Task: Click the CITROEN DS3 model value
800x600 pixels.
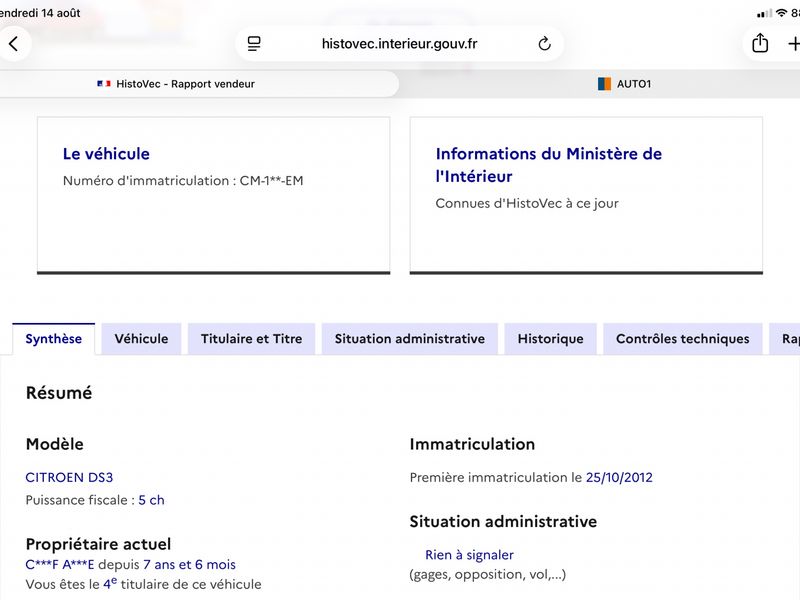Action: point(69,478)
